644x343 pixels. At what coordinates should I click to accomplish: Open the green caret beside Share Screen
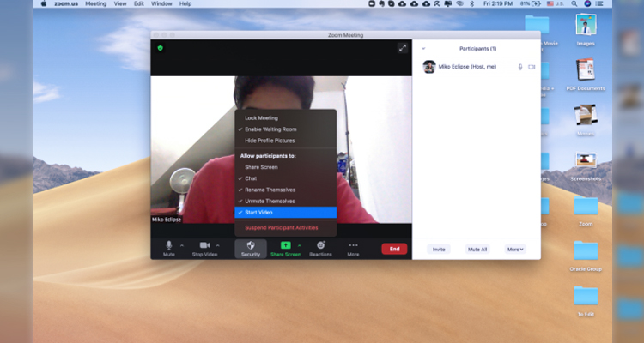300,245
